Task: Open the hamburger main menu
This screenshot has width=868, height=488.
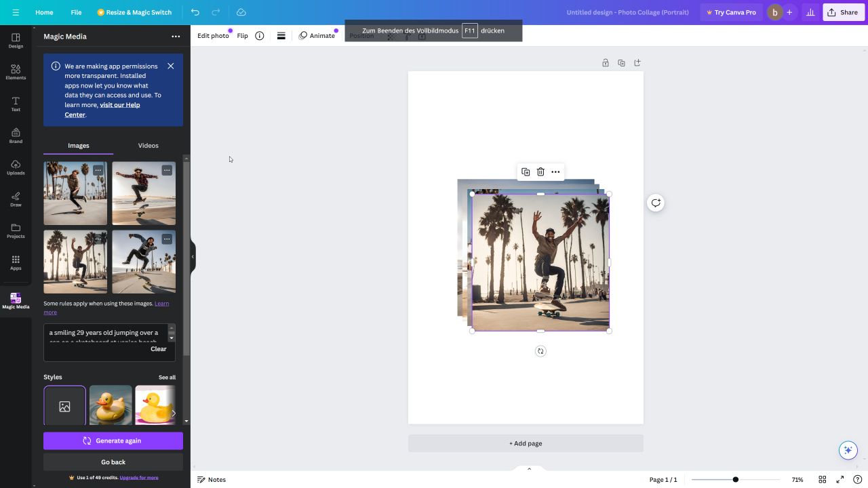Action: tap(16, 12)
